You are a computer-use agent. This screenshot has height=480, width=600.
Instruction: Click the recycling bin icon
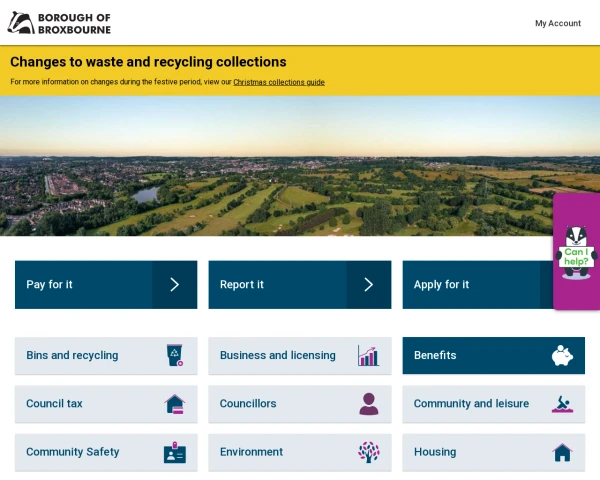175,355
